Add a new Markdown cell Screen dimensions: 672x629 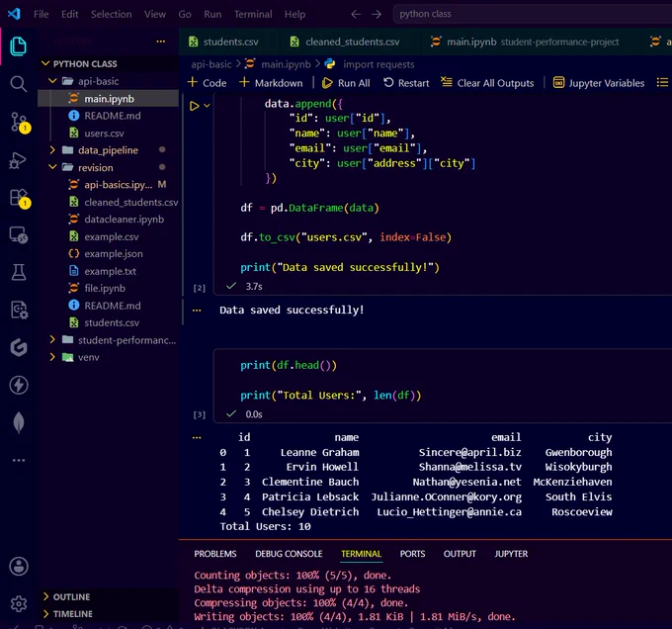point(271,82)
